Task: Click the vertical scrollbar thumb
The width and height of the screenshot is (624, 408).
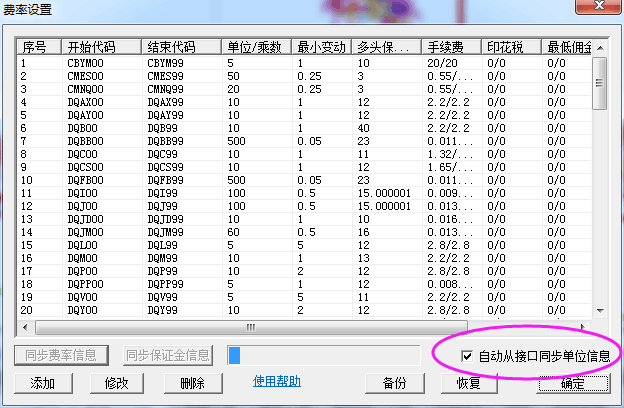Action: click(599, 83)
